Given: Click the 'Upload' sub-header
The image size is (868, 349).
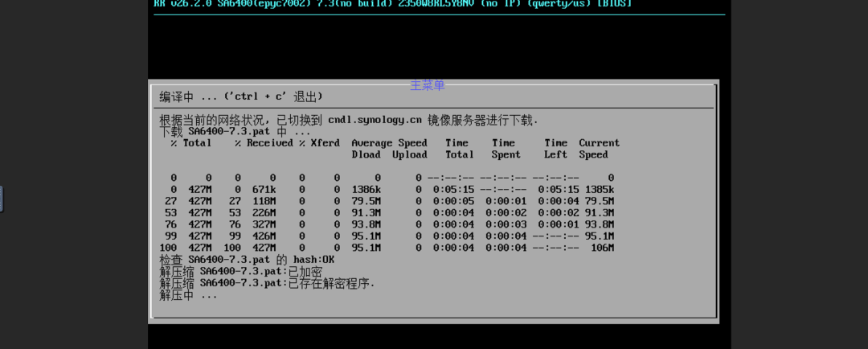Looking at the screenshot, I should click(x=410, y=154).
